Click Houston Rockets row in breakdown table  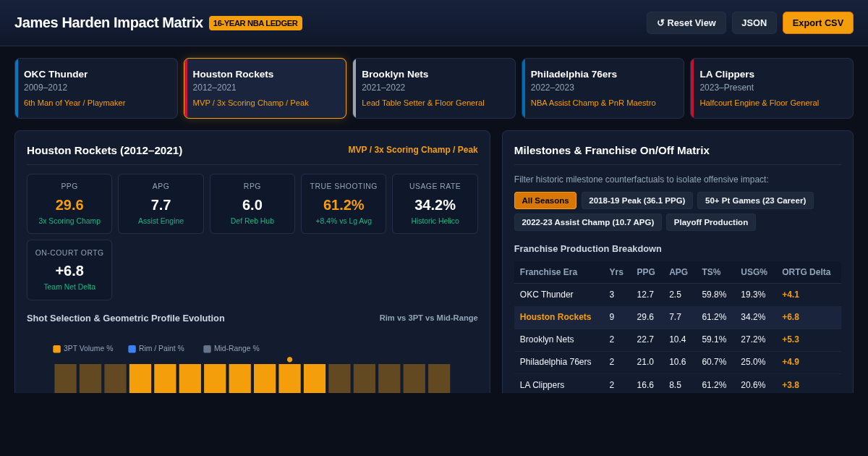678,317
